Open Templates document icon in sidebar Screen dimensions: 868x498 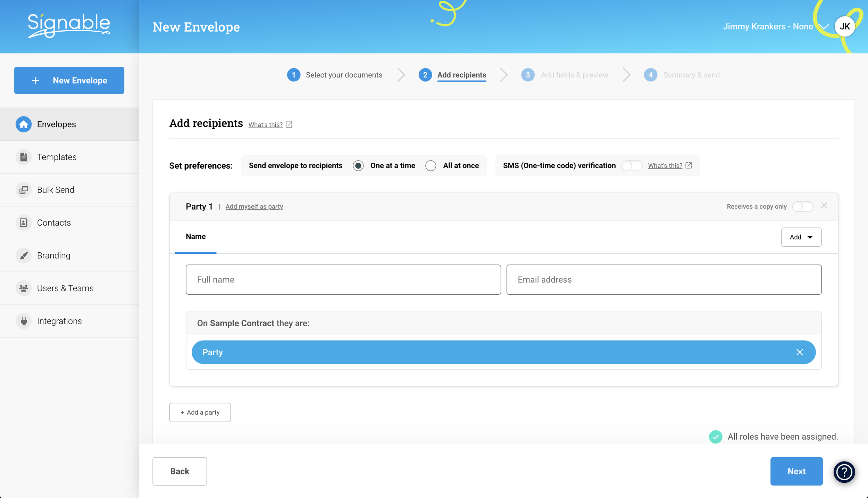tap(23, 157)
